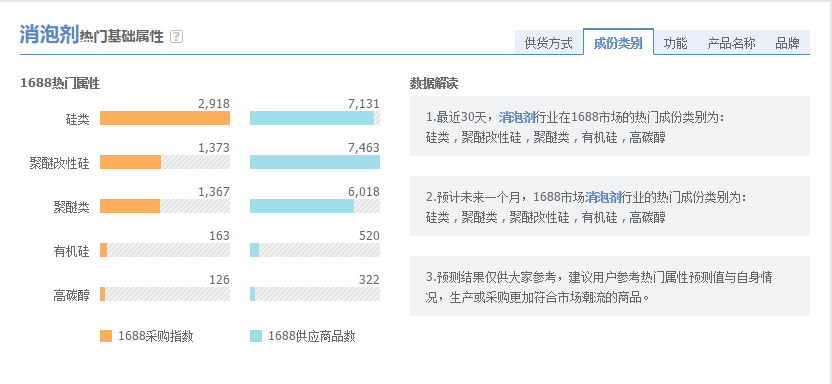This screenshot has height=384, width=832.
Task: Click the value 2,918
Action: point(214,104)
